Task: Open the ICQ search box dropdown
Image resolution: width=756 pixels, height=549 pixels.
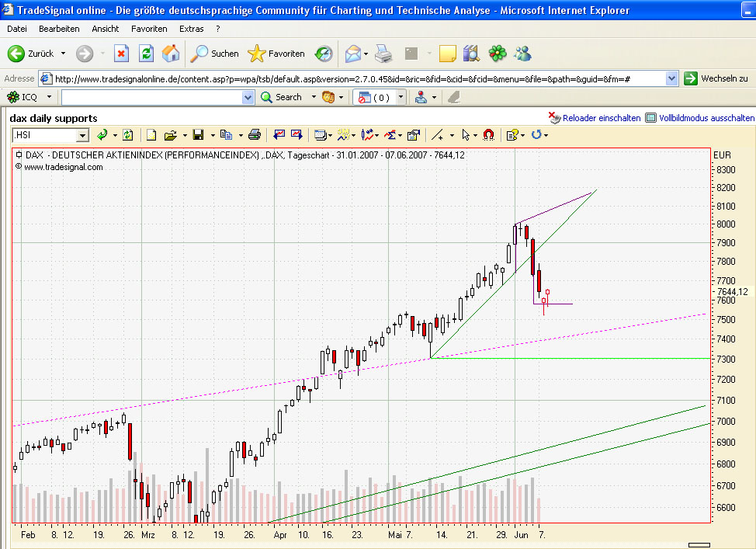Action: 248,97
